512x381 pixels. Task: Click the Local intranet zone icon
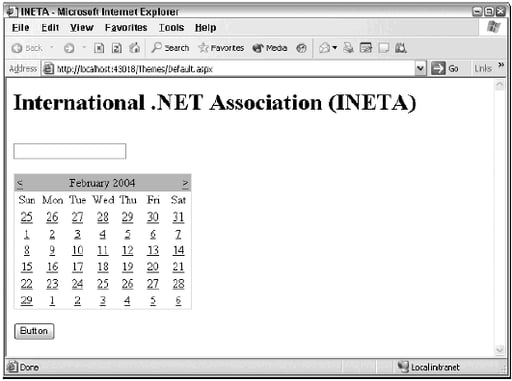tap(403, 367)
